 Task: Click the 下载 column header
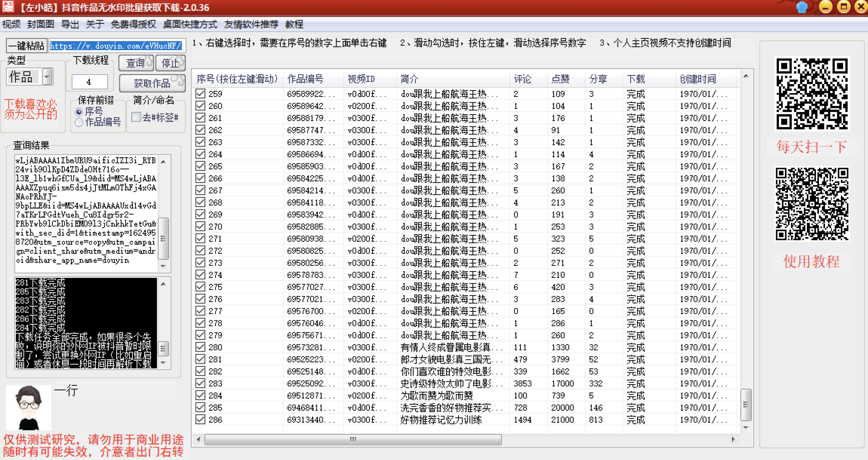point(649,79)
